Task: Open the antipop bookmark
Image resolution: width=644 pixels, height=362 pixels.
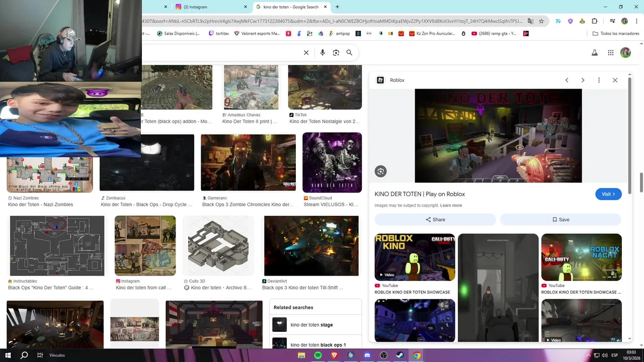Action: coord(339,34)
